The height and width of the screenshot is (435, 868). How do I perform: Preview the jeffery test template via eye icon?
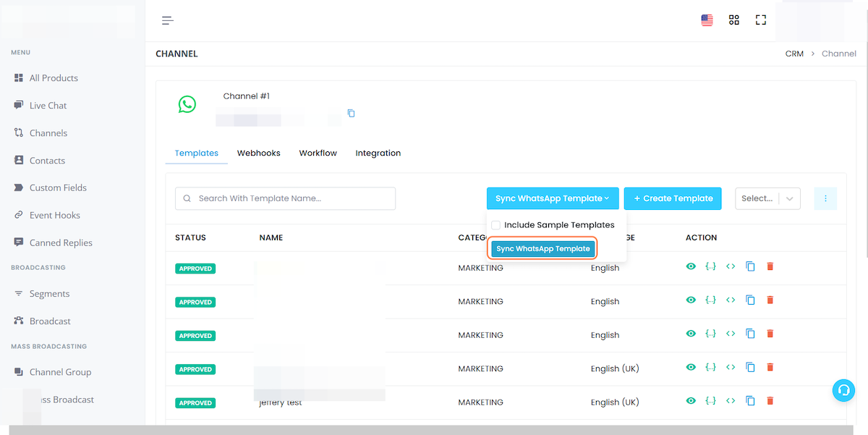(691, 401)
